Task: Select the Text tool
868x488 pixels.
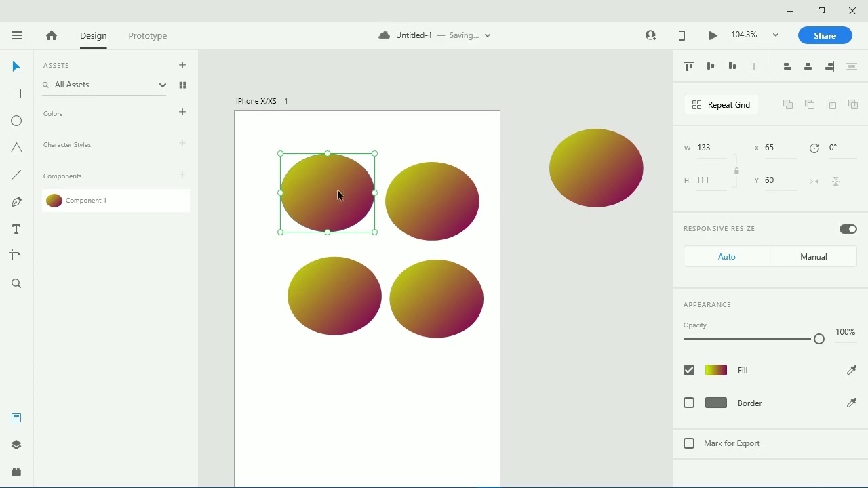Action: coord(16,229)
